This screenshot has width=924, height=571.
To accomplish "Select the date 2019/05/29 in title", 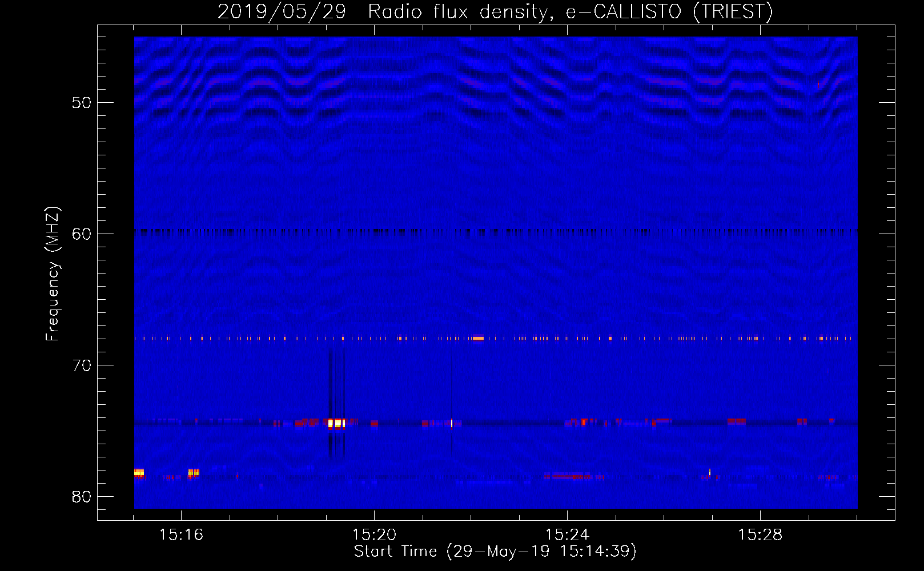I will (282, 12).
